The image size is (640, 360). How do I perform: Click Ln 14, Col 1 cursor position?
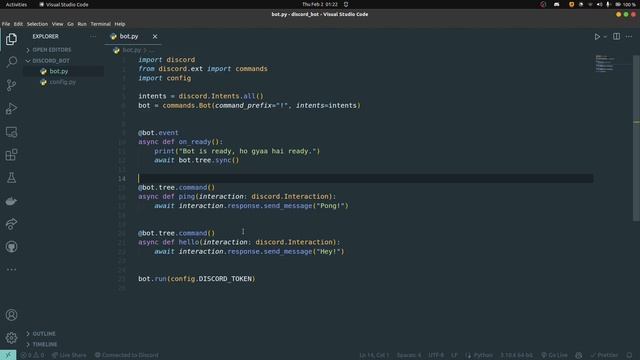(x=374, y=355)
